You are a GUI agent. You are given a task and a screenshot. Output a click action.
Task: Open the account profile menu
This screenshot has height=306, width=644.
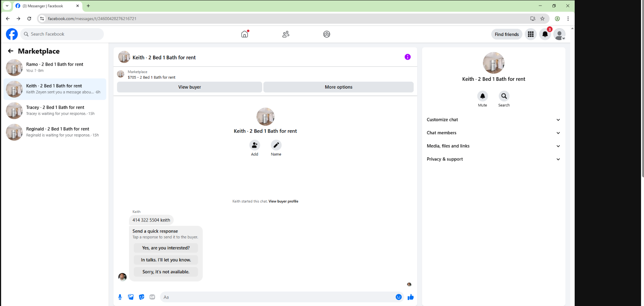click(559, 34)
